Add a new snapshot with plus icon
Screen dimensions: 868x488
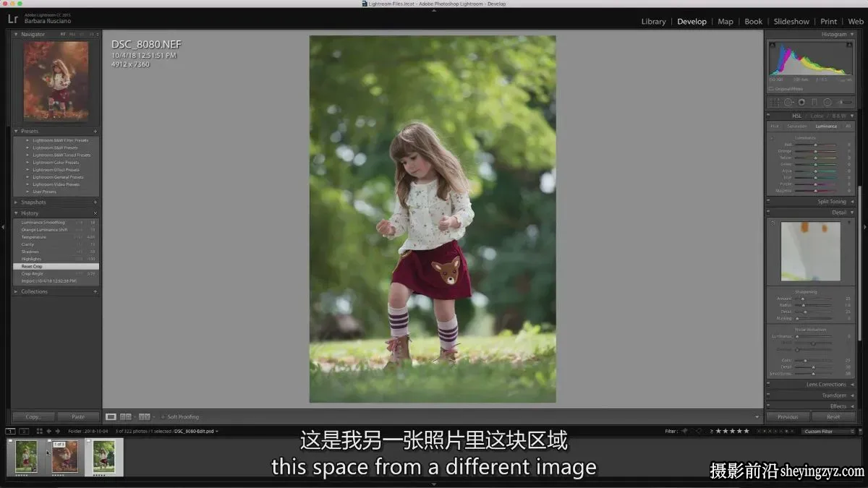(x=95, y=202)
